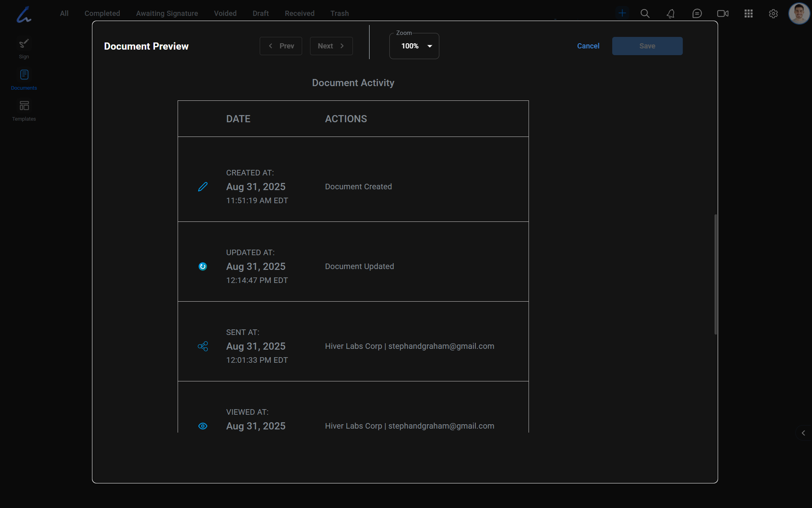Cancel the document preview
This screenshot has height=508, width=812.
pyautogui.click(x=588, y=46)
